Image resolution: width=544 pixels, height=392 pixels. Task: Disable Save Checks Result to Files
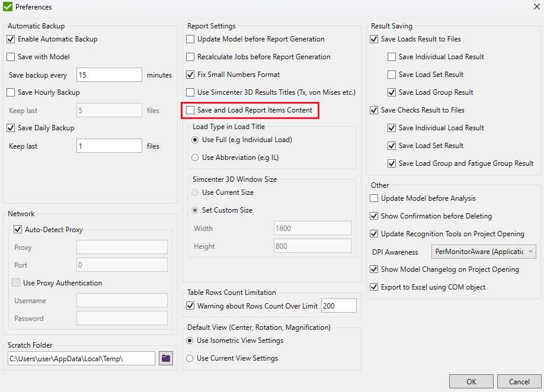point(374,110)
